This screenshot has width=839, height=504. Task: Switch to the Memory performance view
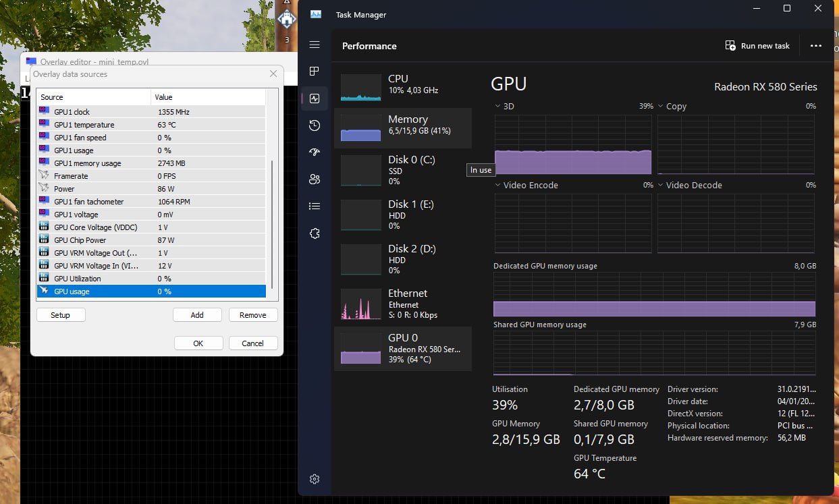(x=403, y=127)
